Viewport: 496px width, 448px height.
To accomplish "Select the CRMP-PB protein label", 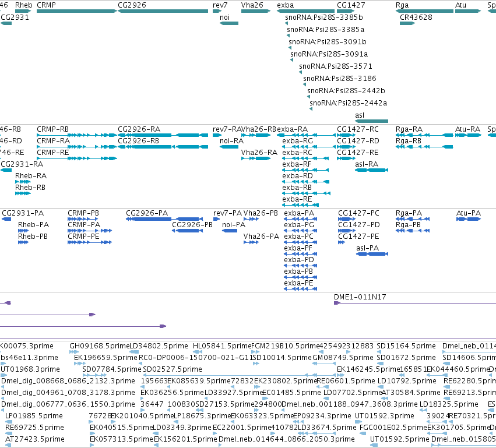I will pos(83,213).
